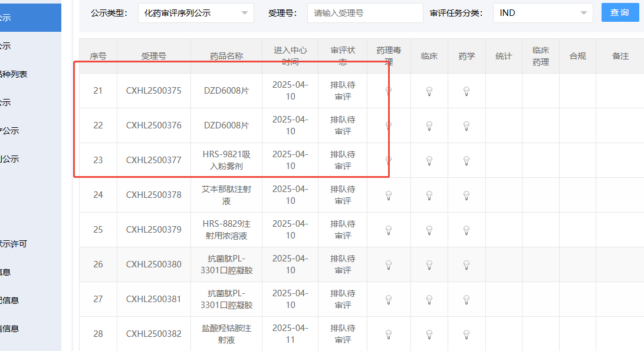The height and width of the screenshot is (351, 644).
Task: Click the 临床药理 column header
Action: 540,56
